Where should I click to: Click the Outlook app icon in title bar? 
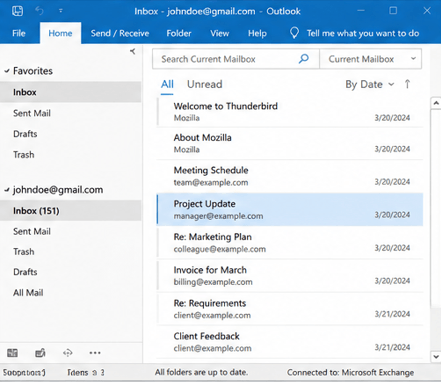point(17,11)
